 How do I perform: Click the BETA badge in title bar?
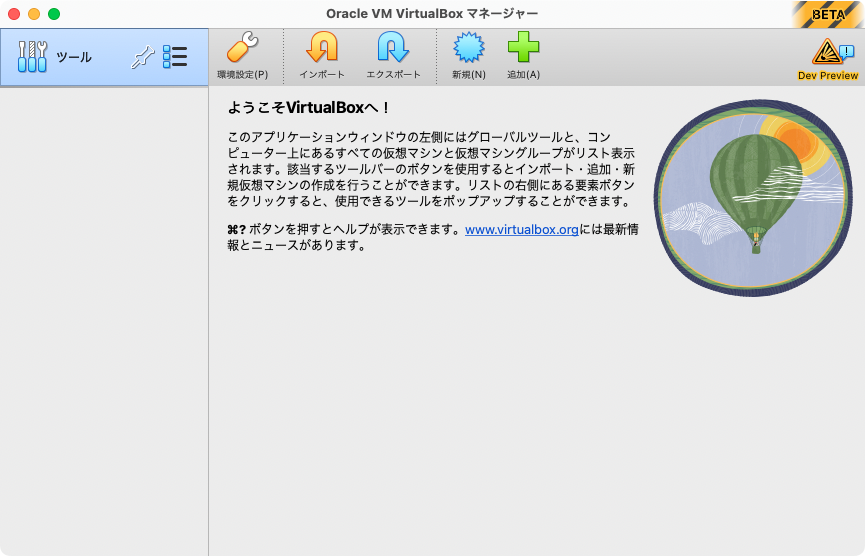click(x=827, y=14)
